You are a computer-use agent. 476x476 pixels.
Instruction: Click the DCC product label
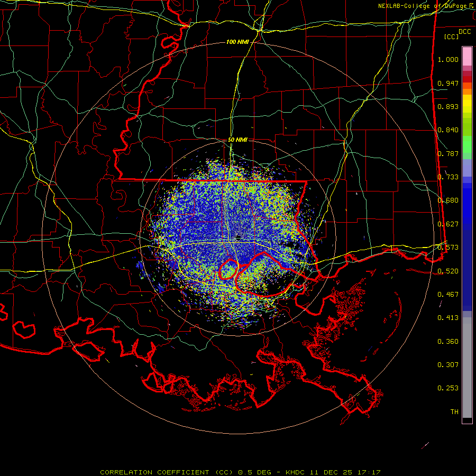pyautogui.click(x=464, y=32)
